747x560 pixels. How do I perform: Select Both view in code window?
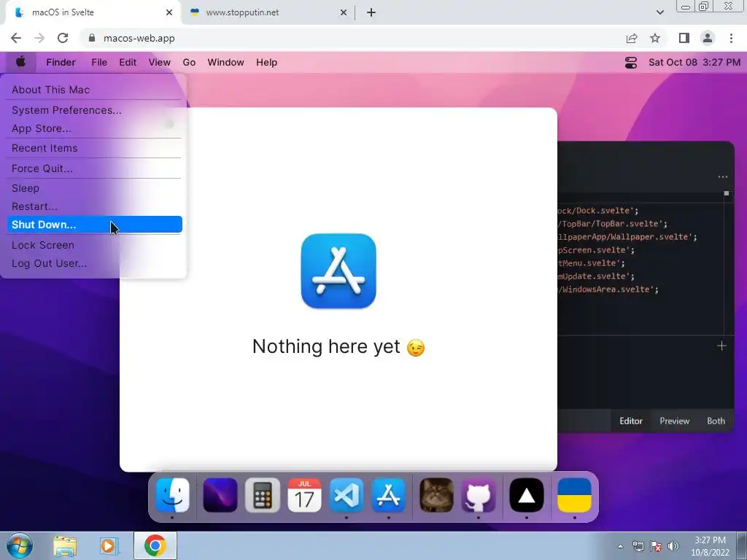[x=716, y=421]
